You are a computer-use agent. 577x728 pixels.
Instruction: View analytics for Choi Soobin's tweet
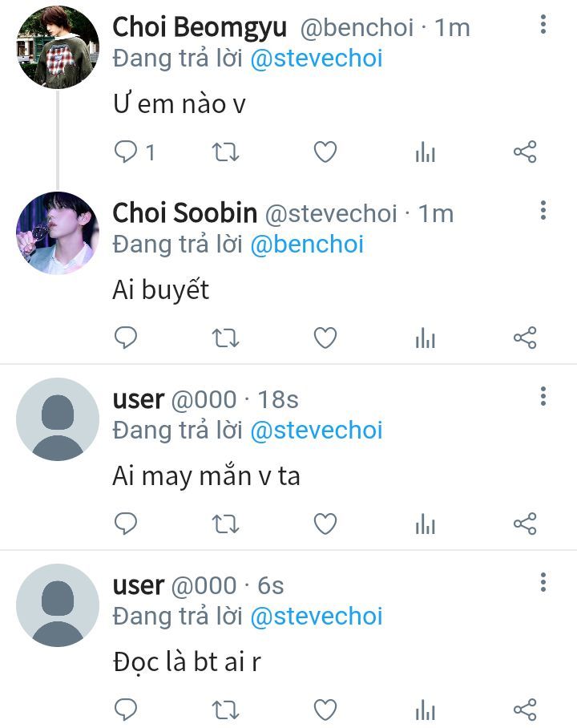(426, 338)
